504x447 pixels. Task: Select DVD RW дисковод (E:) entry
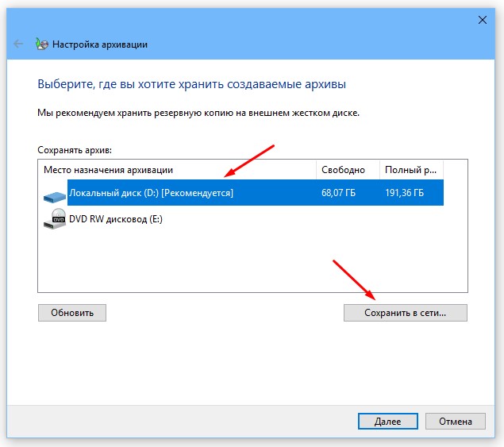(115, 219)
